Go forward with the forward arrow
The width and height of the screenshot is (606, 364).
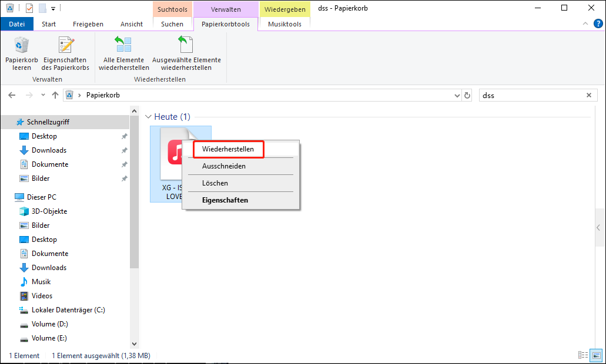(x=29, y=95)
